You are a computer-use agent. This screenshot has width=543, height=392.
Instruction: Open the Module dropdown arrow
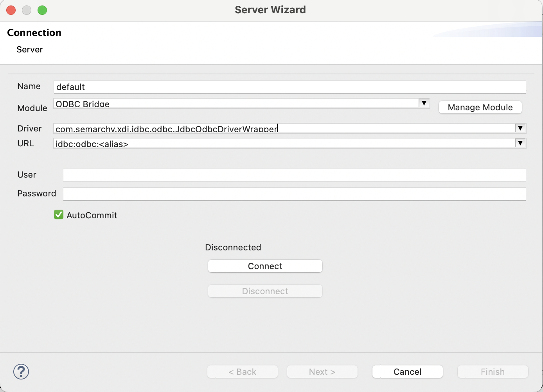(424, 103)
